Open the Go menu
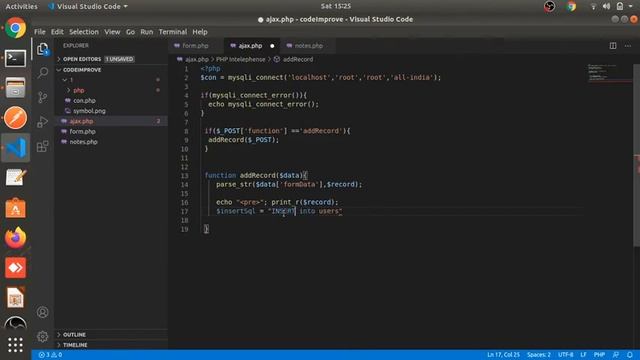 coord(130,32)
